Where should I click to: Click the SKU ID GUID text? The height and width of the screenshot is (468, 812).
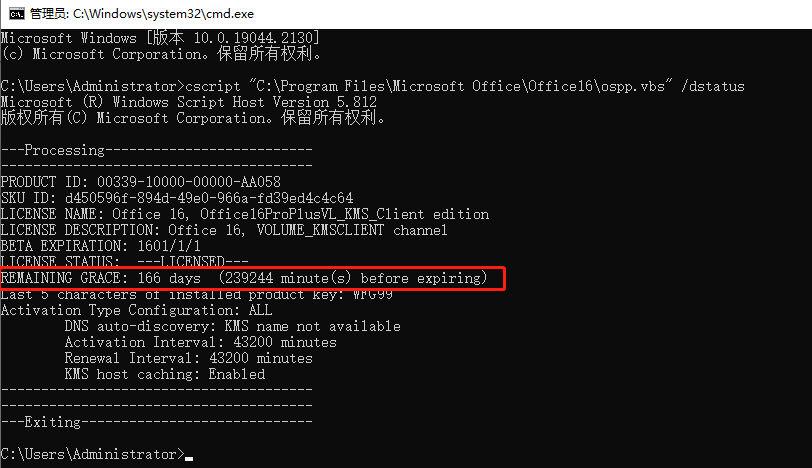coord(209,198)
